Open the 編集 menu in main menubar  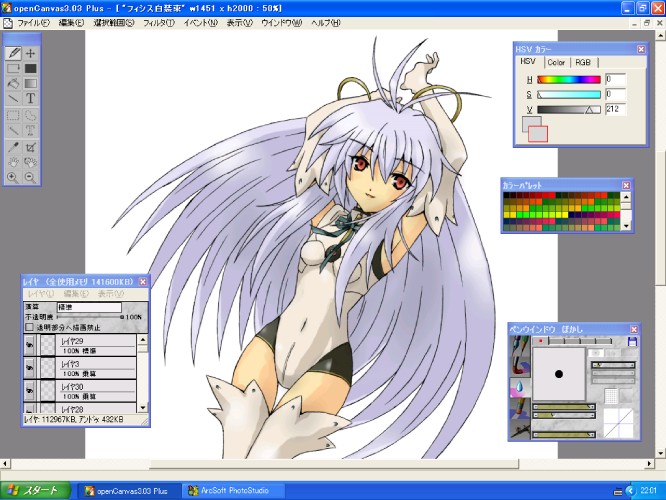point(71,23)
